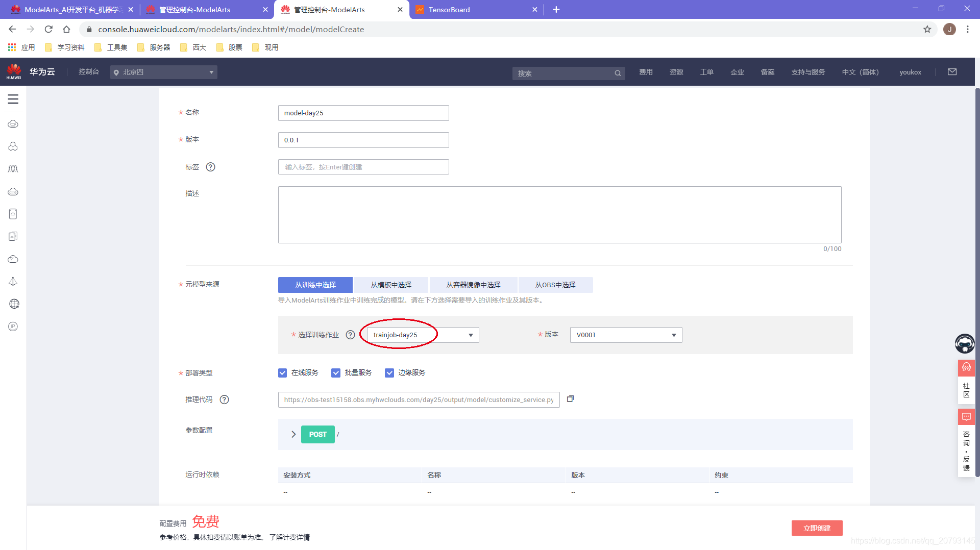Click the first cloud icon in sidebar
Viewport: 980px width, 550px height.
[x=13, y=124]
